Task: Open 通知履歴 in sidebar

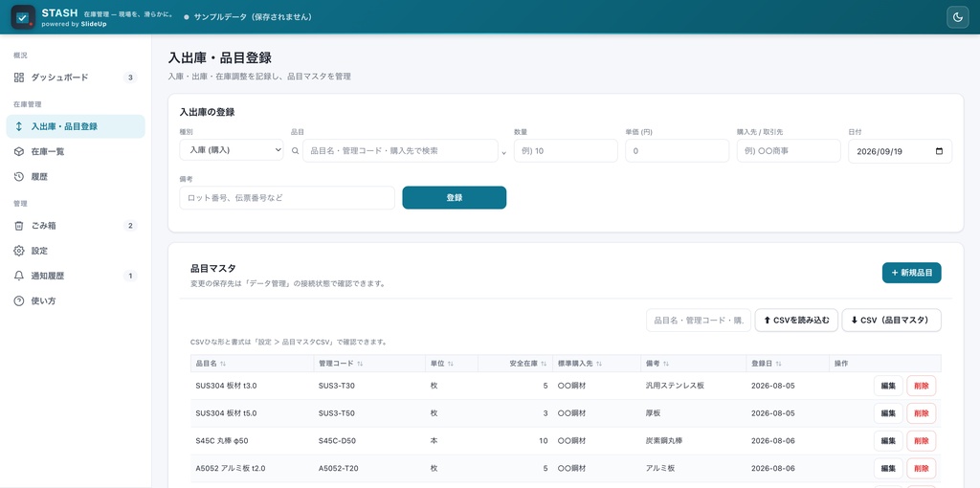Action: pyautogui.click(x=75, y=276)
